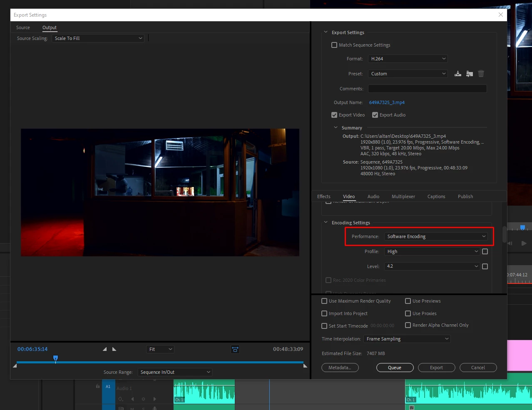Click the Metadata button

pyautogui.click(x=340, y=368)
